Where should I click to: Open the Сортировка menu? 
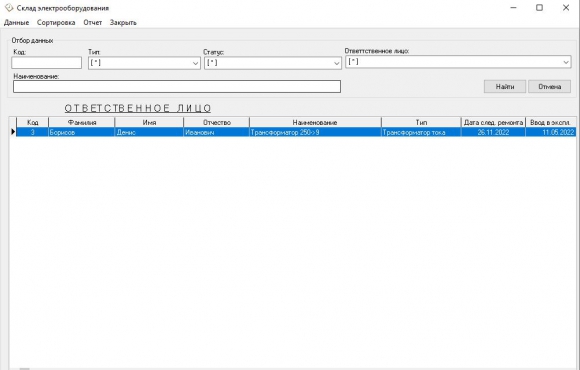coord(56,23)
